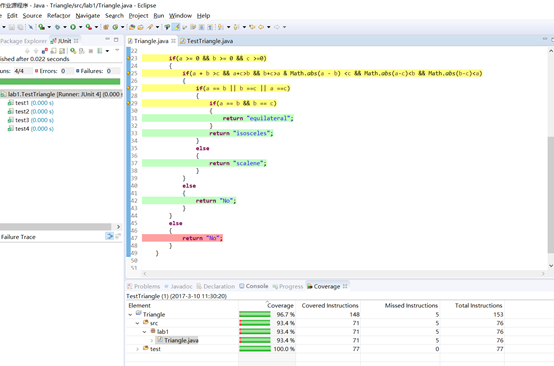Collapse the Triangle project in Coverage view
Screen dimensions: 554x366
pyautogui.click(x=130, y=314)
